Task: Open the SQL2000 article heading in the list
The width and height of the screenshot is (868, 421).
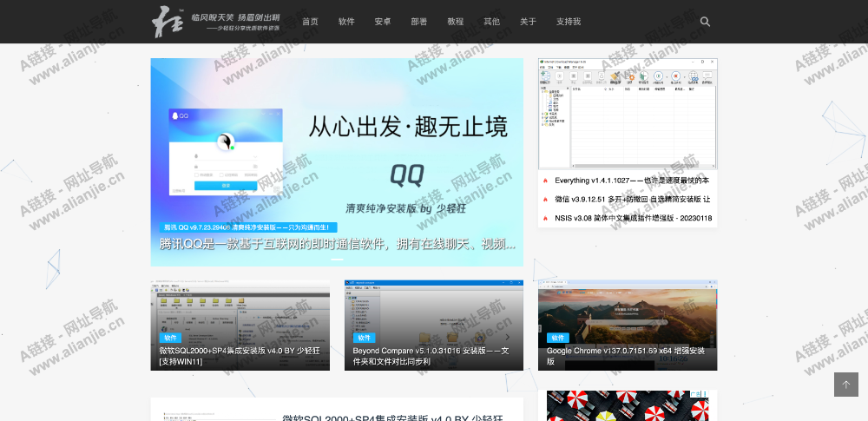Action: (x=392, y=418)
